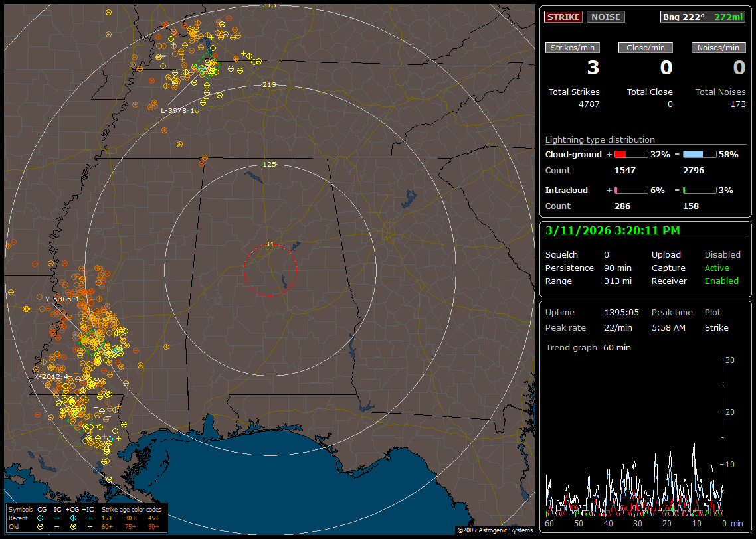The image size is (756, 539).
Task: Click the old +CG yellow legend symbol
Action: (x=72, y=526)
